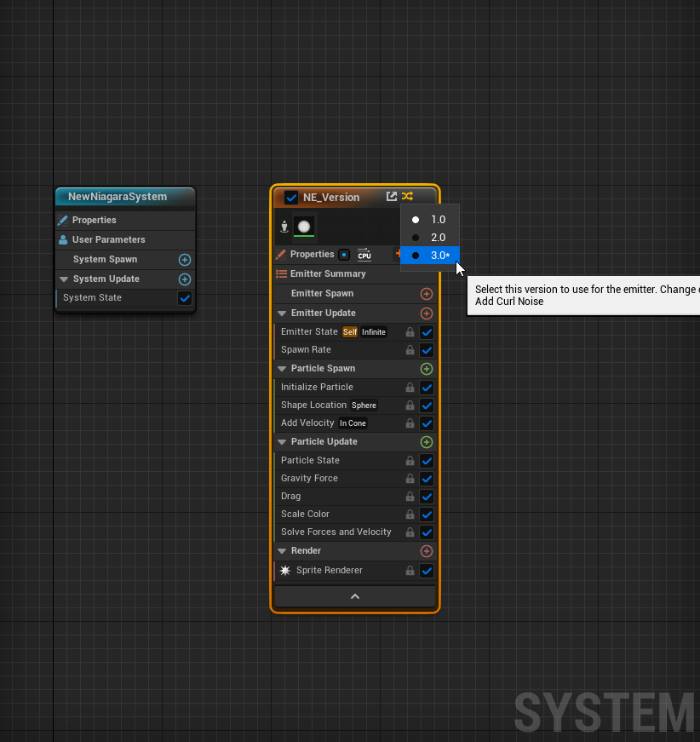The image size is (700, 742).
Task: Collapse the System Update section
Action: point(63,279)
